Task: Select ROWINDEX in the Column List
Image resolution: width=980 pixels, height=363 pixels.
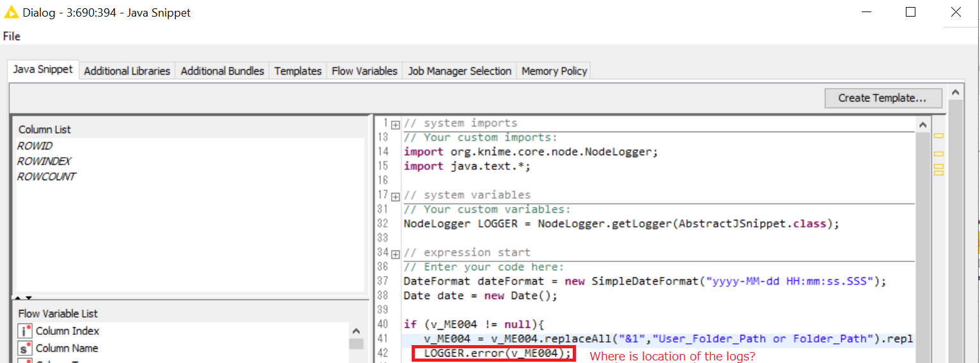Action: click(44, 162)
